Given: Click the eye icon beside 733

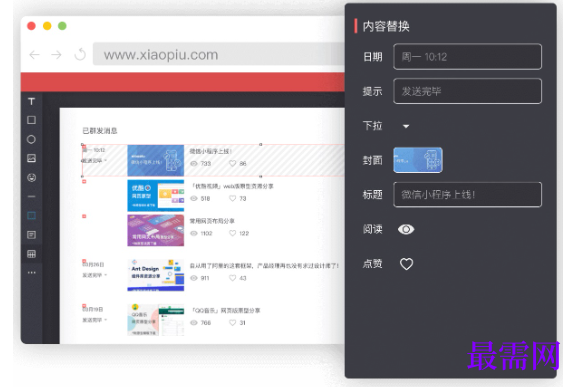Looking at the screenshot, I should click(194, 163).
